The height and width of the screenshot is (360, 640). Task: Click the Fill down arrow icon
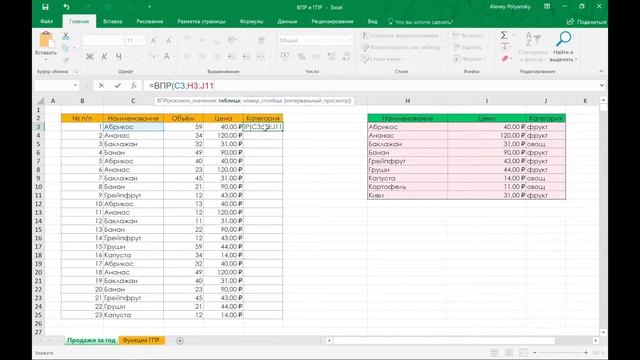tap(504, 47)
